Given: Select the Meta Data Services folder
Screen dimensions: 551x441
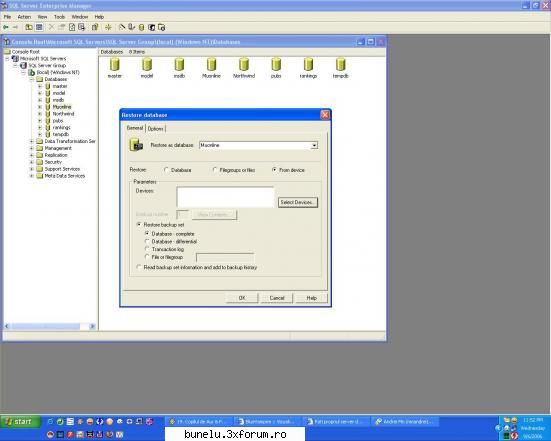Looking at the screenshot, I should [65, 176].
